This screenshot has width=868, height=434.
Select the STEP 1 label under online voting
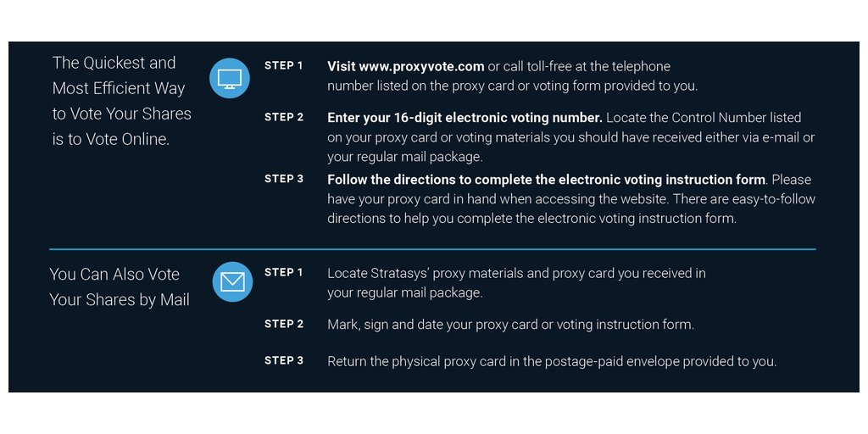284,65
